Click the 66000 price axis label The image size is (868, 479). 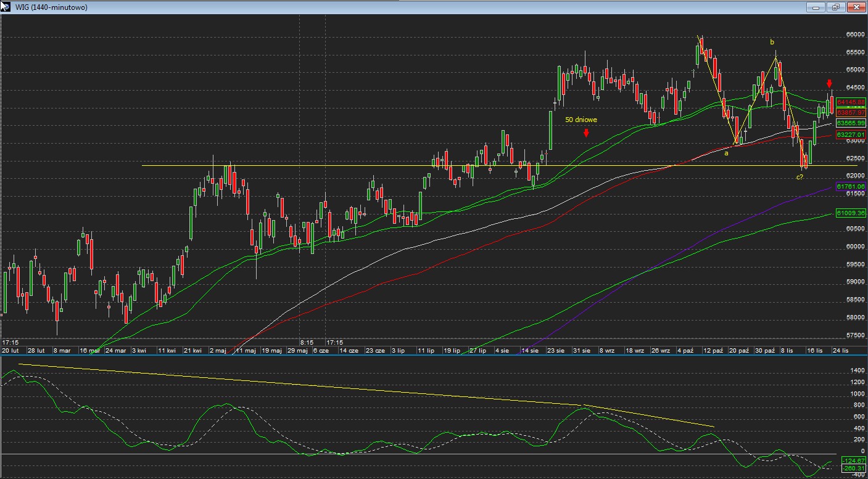(x=855, y=35)
